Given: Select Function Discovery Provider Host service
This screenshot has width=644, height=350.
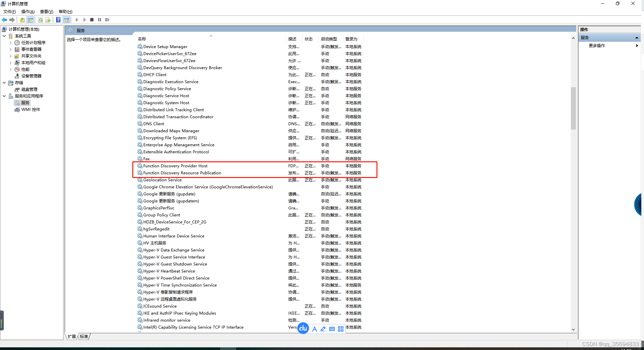Looking at the screenshot, I should coord(250,166).
